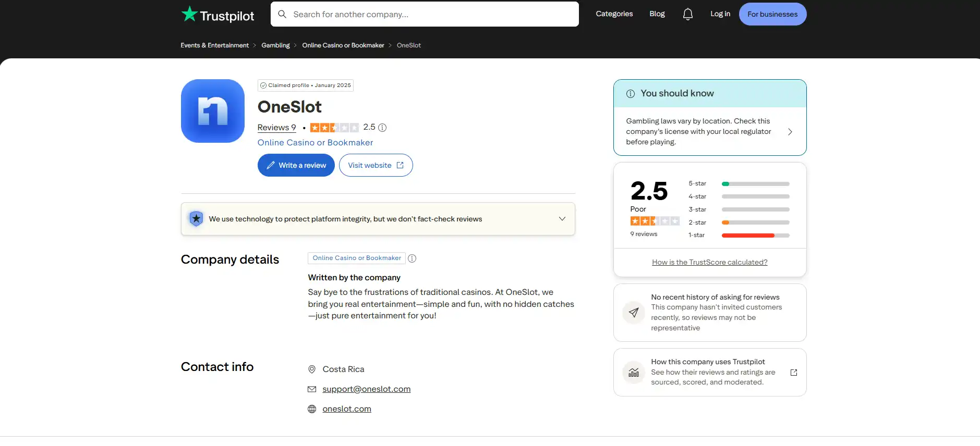980x446 pixels.
Task: Select Online Casino or Bookmaker breadcrumb
Action: pyautogui.click(x=343, y=45)
